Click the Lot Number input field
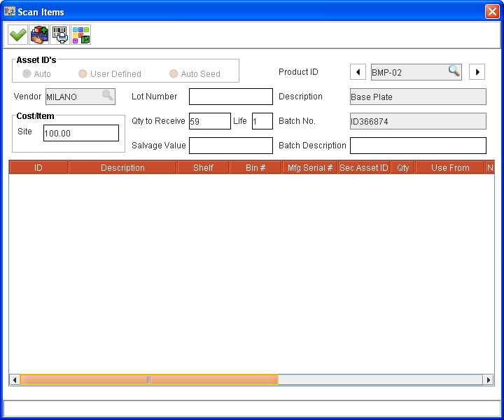Image resolution: width=504 pixels, height=420 pixels. pyautogui.click(x=230, y=97)
